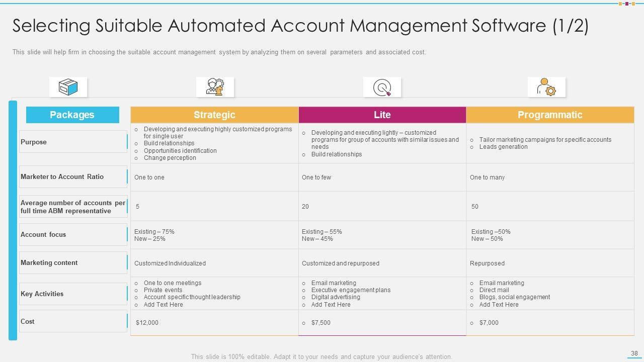Screen dimensions: 644x362
Task: Click 'Add Text Here' in Lite column
Action: [331, 305]
